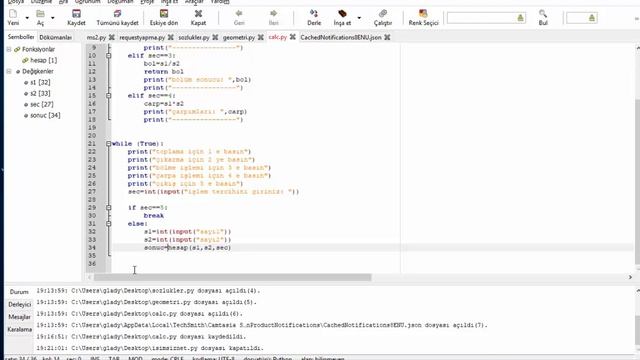Select the s1 [32] variable
The image size is (640, 360).
40,82
